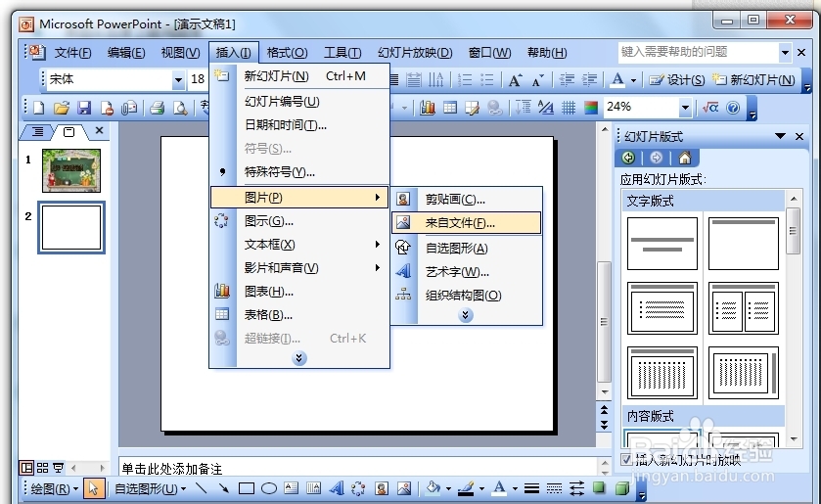Click the Select Objects pointer tool
The width and height of the screenshot is (821, 504).
[93, 488]
